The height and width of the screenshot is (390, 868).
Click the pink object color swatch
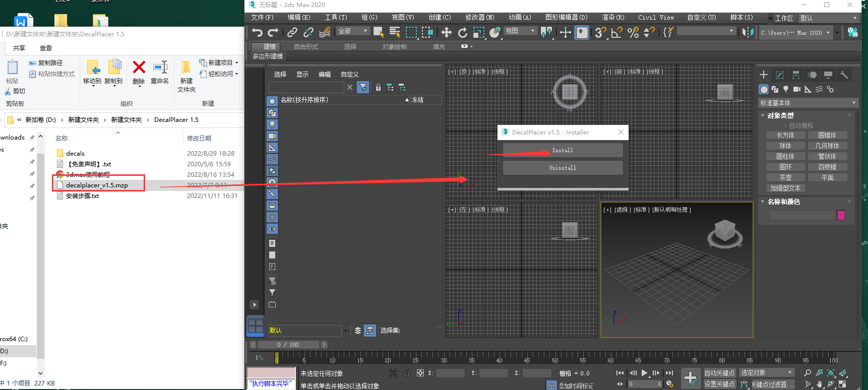pos(841,215)
